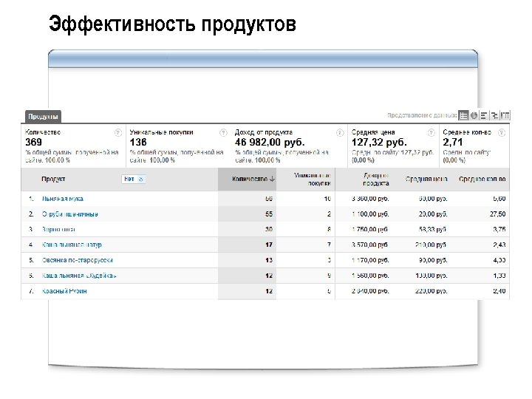Click revenue cell 1 170,00 руб.

[370, 260]
